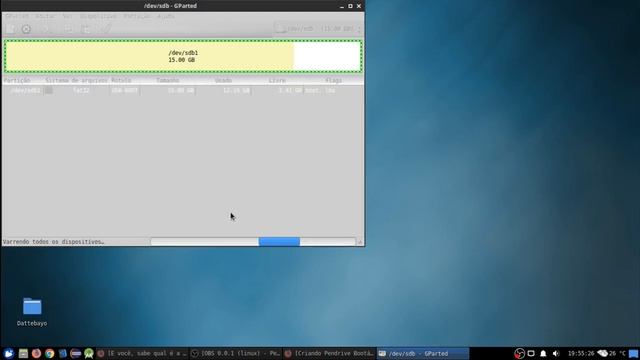Screen dimensions: 640x360
Task: Open the Partição menu
Action: pyautogui.click(x=137, y=16)
